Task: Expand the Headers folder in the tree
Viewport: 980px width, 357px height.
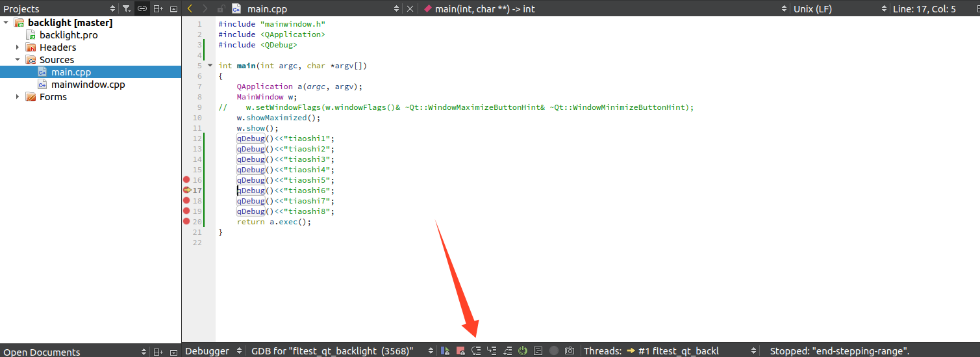Action: click(18, 47)
